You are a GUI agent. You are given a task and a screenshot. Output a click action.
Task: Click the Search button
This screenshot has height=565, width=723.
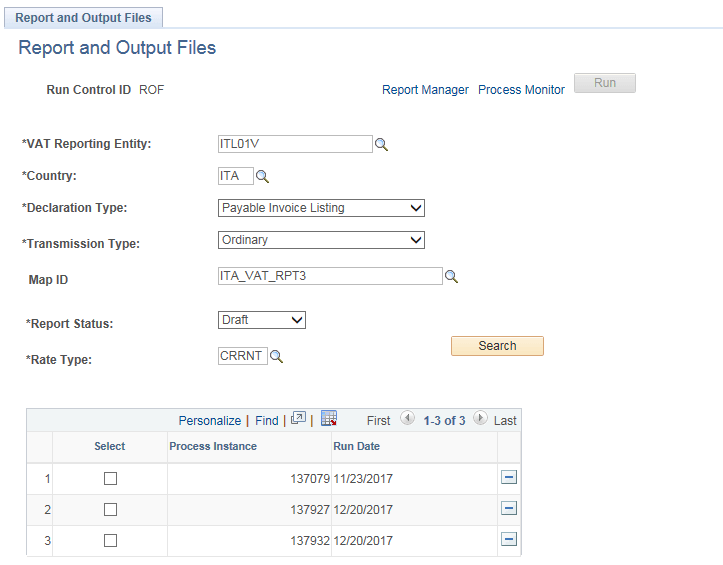498,346
